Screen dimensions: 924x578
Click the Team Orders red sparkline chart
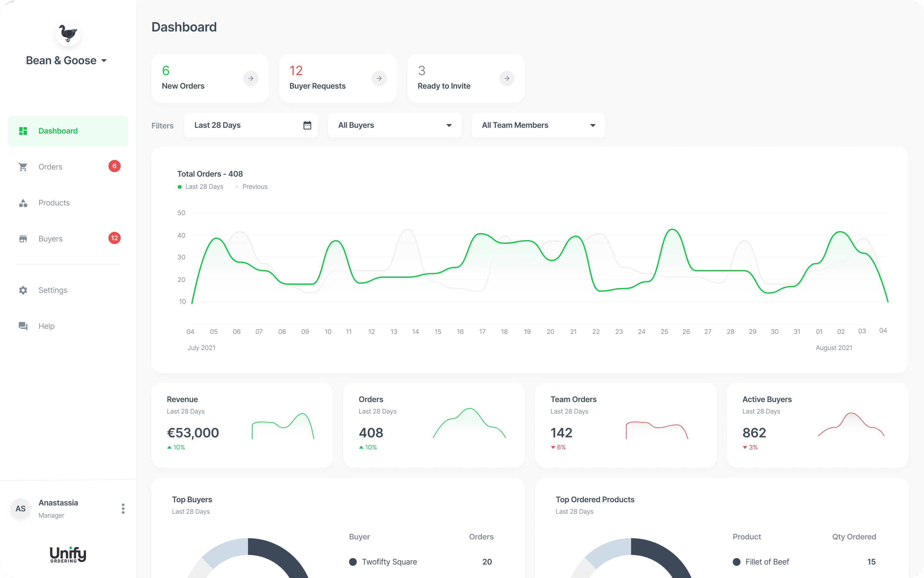[x=657, y=430]
